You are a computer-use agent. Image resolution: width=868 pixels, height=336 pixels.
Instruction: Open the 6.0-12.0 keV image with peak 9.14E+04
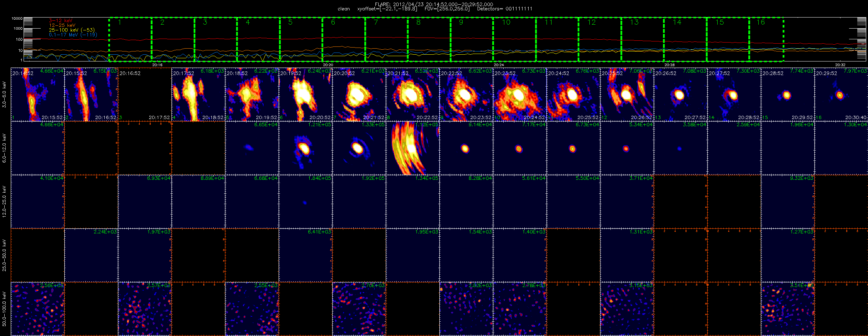(x=466, y=148)
